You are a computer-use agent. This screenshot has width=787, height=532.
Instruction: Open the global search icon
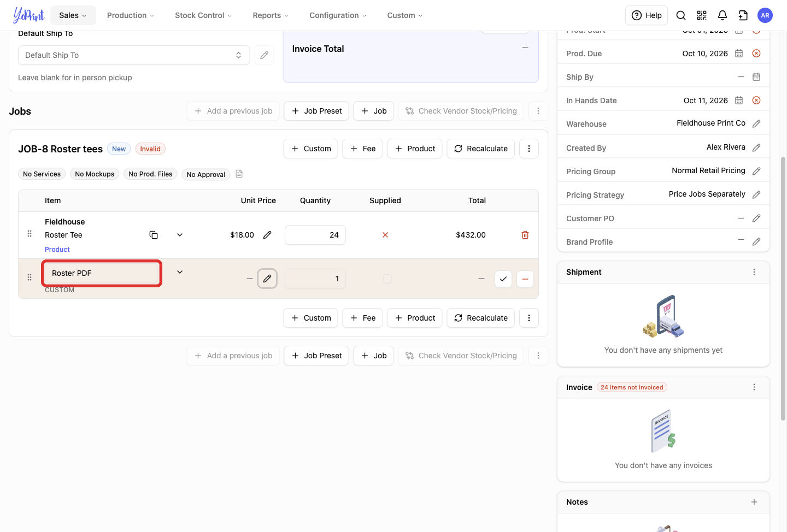pos(681,15)
